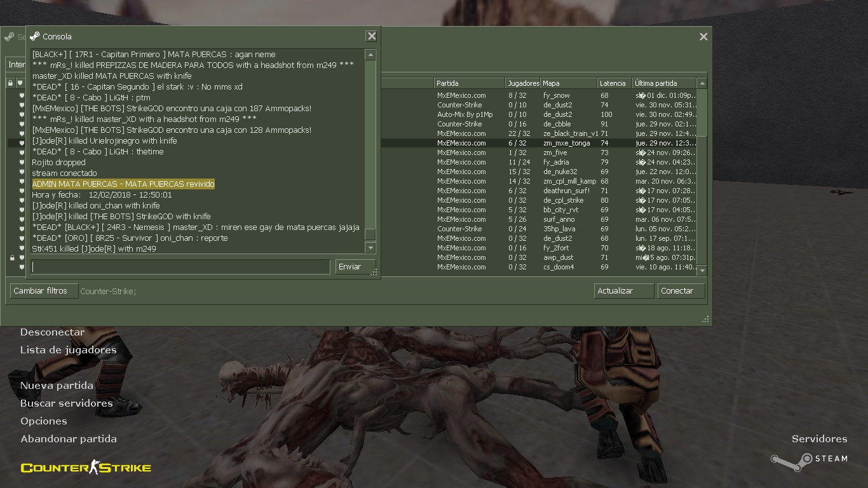Screen dimensions: 868x488
Task: Sort the list by the Latencia column
Action: click(x=614, y=83)
